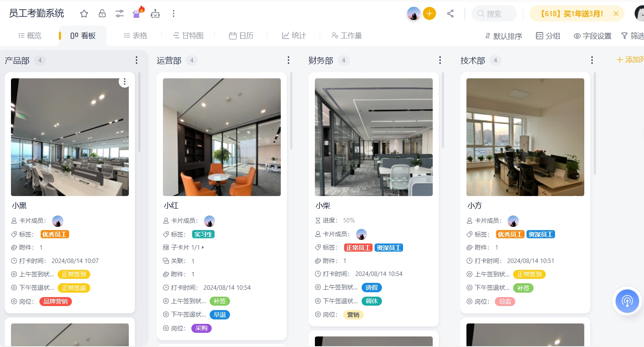Open the 甘特图 tab
Image resolution: width=644 pixels, height=347 pixels.
[188, 36]
